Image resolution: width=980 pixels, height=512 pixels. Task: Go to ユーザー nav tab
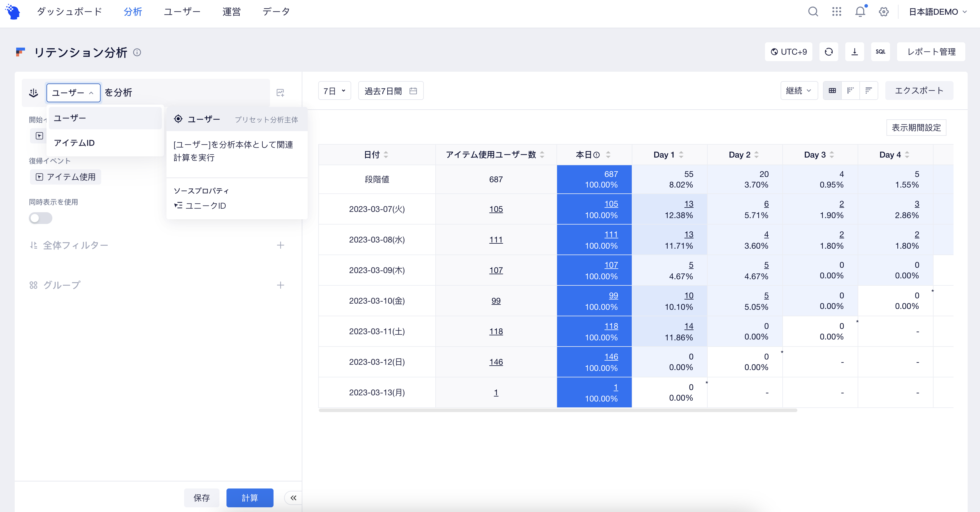tap(182, 12)
